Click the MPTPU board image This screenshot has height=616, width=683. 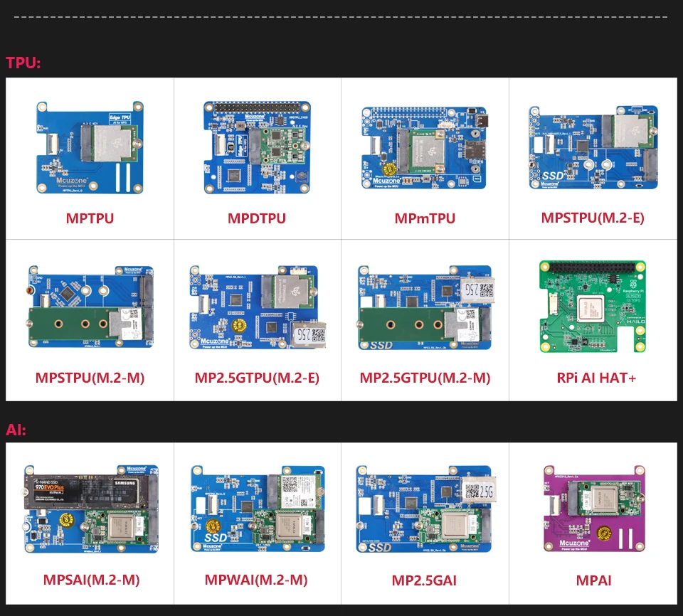[x=90, y=148]
